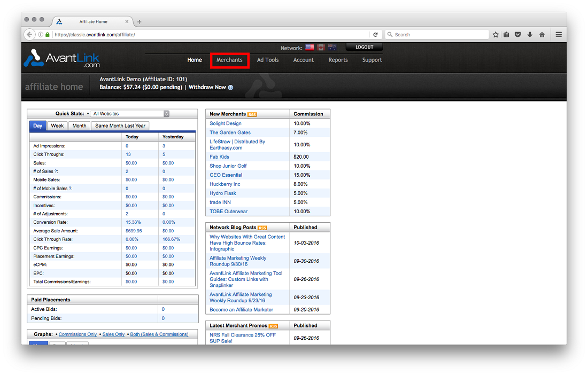This screenshot has width=588, height=375.
Task: Switch Quick Stats to the Week tab
Action: pos(57,126)
